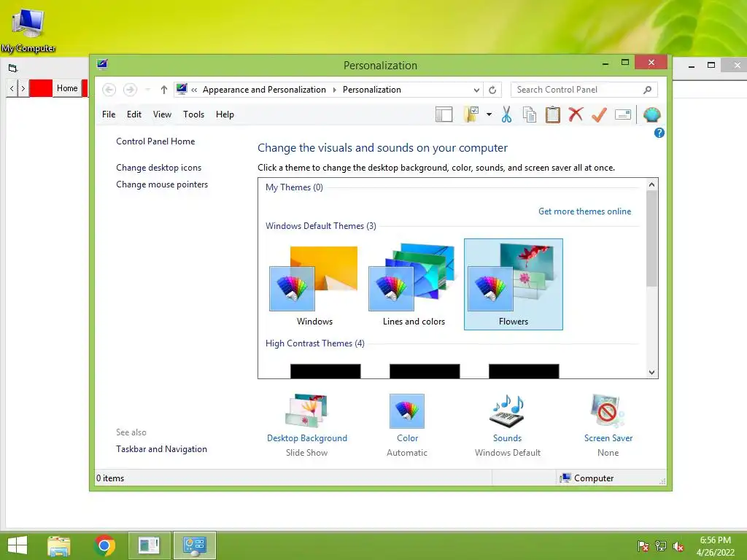The height and width of the screenshot is (560, 747).
Task: Open the Help menu
Action: click(225, 114)
